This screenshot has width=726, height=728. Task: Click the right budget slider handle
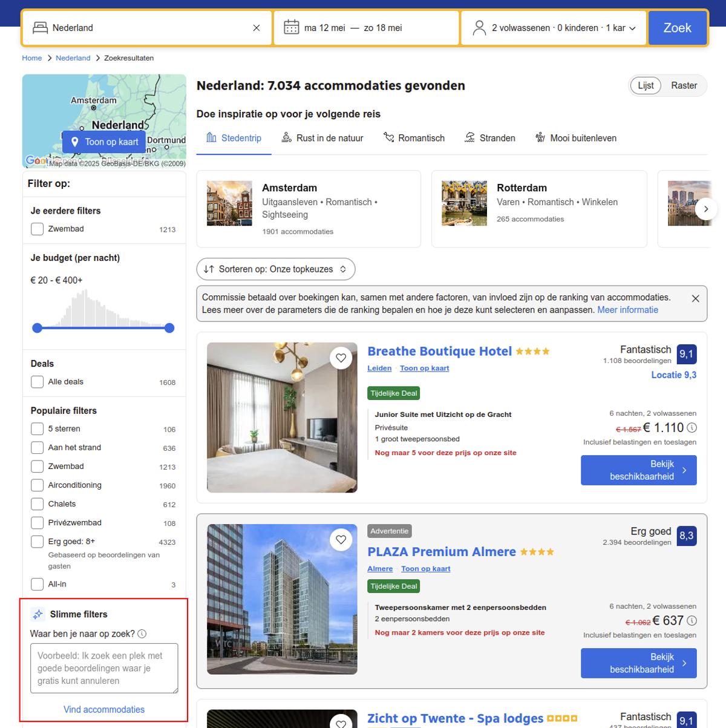pos(169,328)
